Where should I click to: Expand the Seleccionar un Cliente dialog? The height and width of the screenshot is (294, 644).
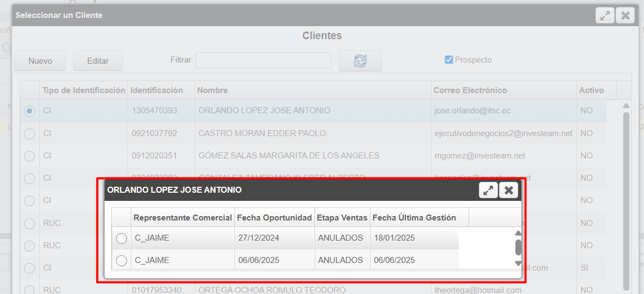(x=605, y=15)
